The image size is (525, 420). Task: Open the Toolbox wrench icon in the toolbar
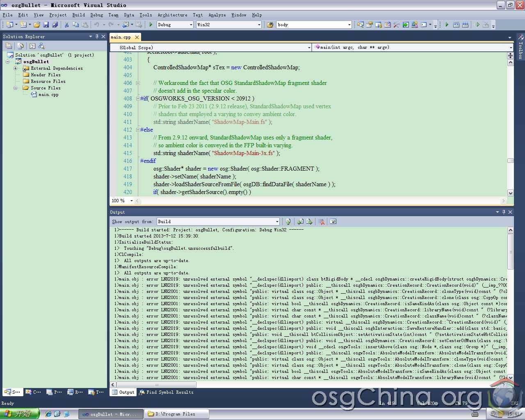click(397, 25)
